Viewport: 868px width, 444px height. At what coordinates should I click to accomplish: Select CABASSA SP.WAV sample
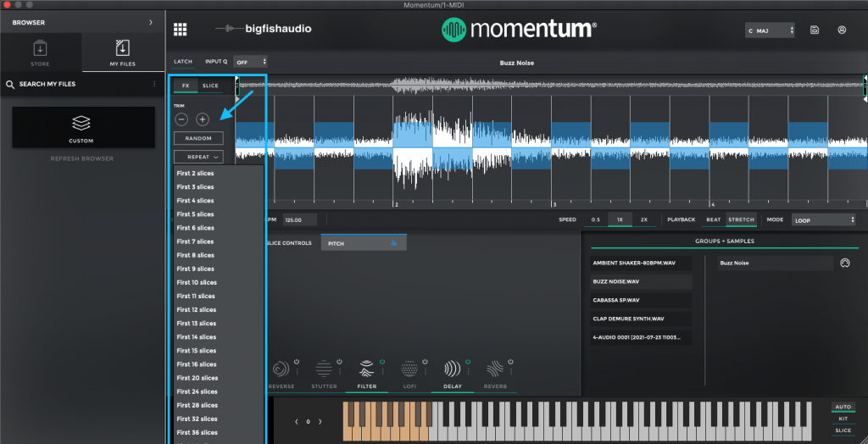[641, 300]
